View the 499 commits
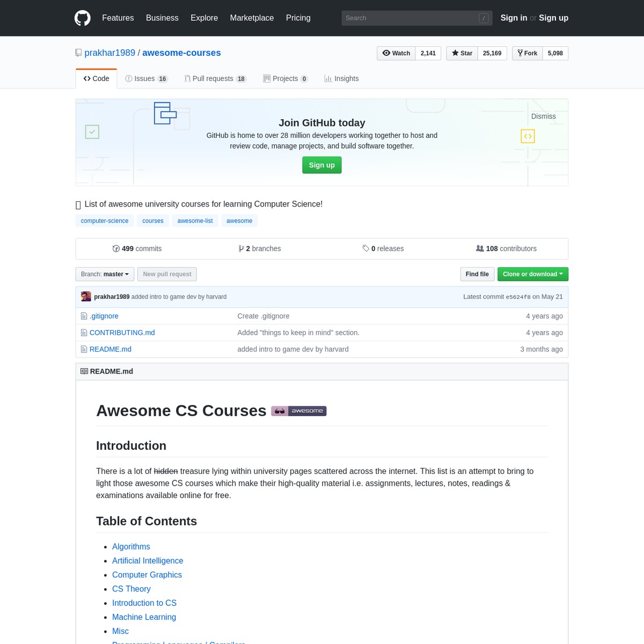This screenshot has height=644, width=644. click(x=137, y=248)
